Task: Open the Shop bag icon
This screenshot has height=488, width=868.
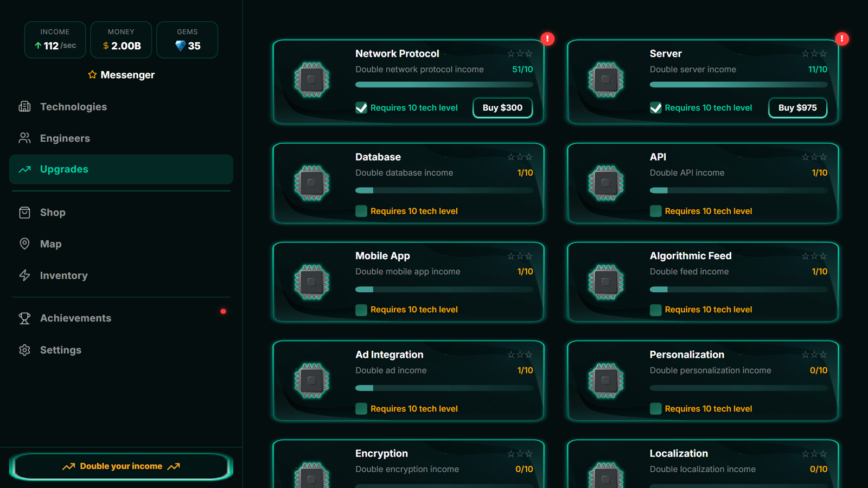Action: [24, 213]
